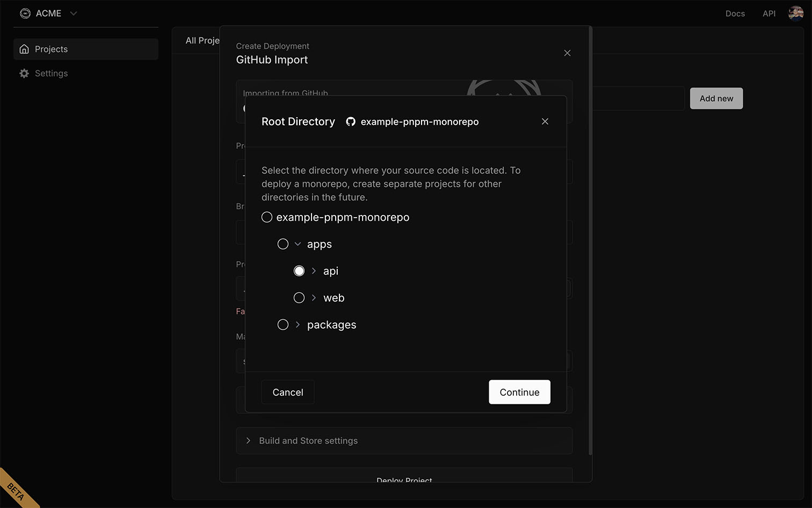Click the ACME workspace logo icon
The height and width of the screenshot is (508, 812).
[25, 13]
